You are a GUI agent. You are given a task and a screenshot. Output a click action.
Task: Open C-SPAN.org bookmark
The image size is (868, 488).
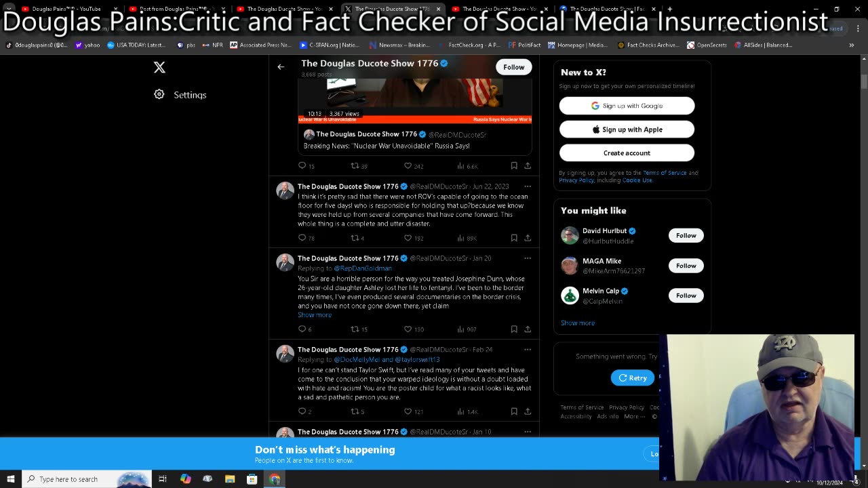pos(330,45)
